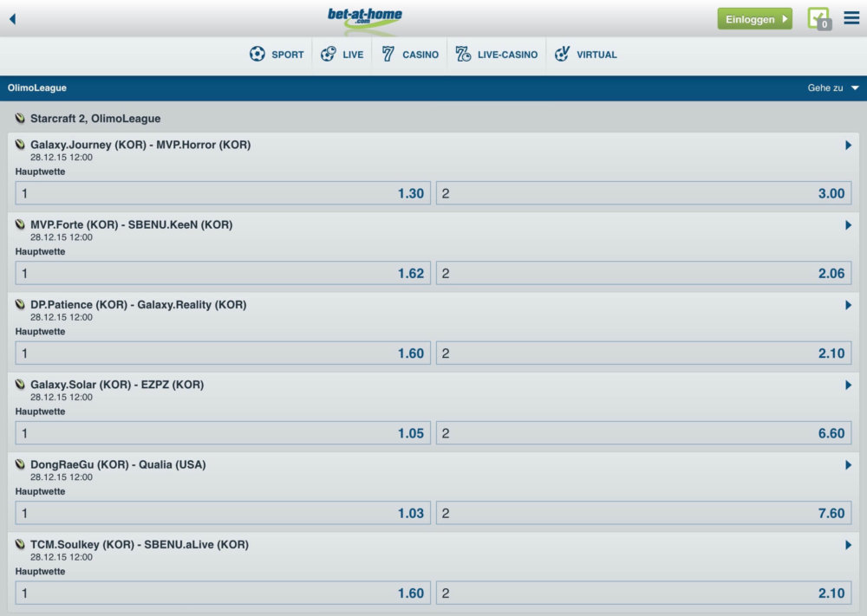
Task: Bet on Galaxy.Journey at odds 1.30
Action: [x=223, y=193]
